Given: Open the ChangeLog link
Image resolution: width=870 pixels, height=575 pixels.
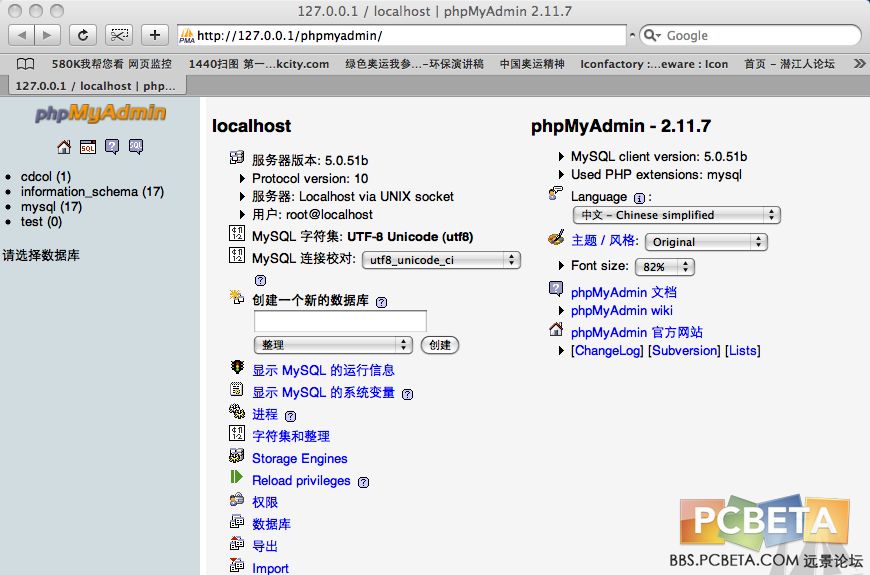Looking at the screenshot, I should click(x=608, y=351).
